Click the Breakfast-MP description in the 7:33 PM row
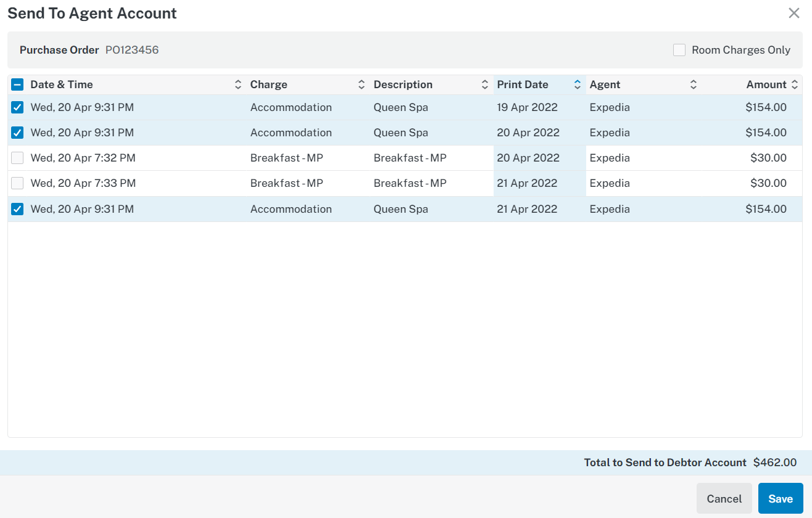The width and height of the screenshot is (812, 518). point(410,183)
